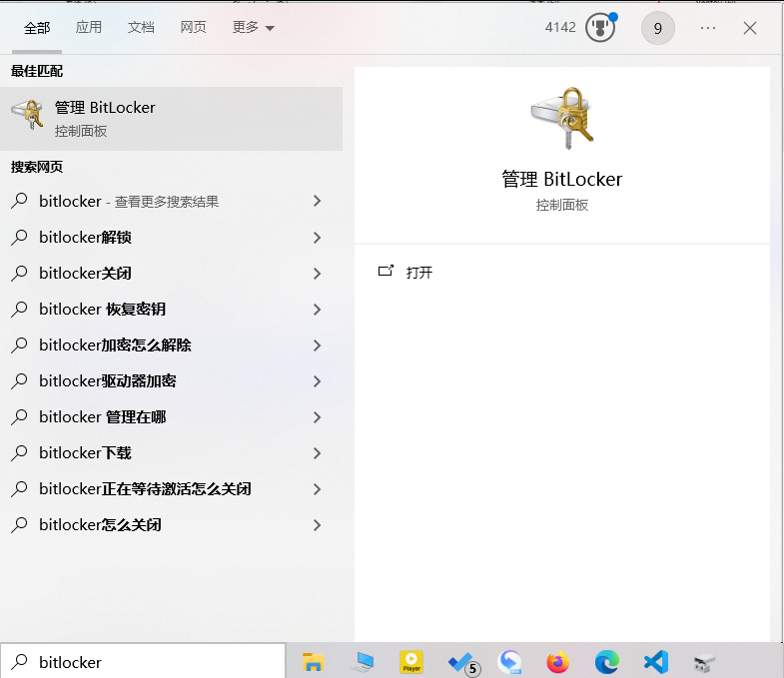
Task: Open the blue arrow globe app in taskbar
Action: click(509, 662)
